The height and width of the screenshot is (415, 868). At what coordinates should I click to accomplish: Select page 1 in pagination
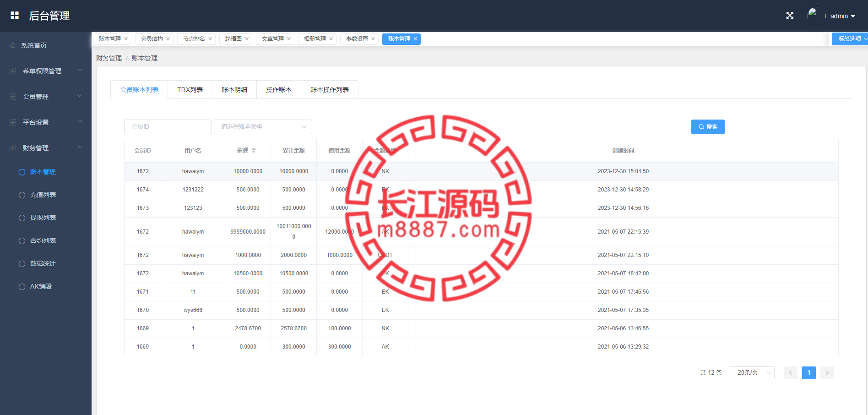point(809,373)
